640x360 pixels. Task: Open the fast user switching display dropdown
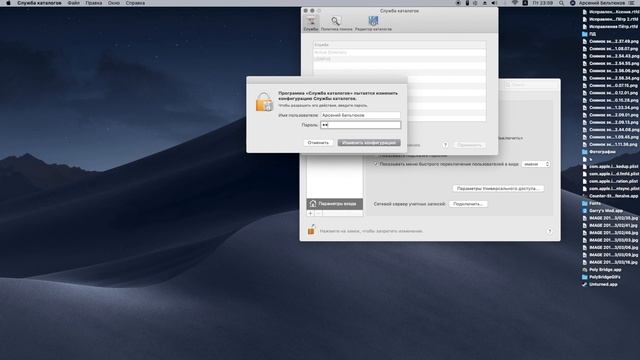[536, 164]
